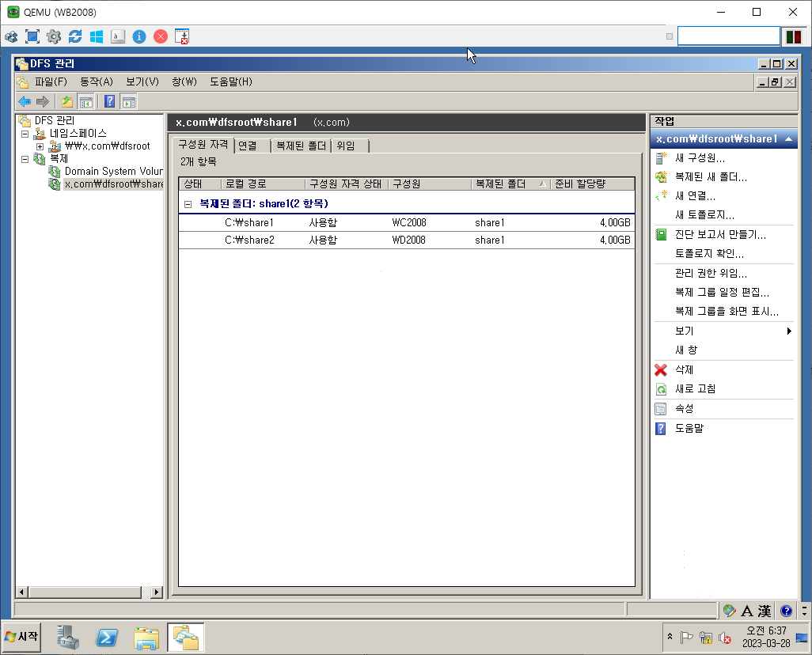Open the 파일(F) menu
The height and width of the screenshot is (655, 812).
coord(51,81)
